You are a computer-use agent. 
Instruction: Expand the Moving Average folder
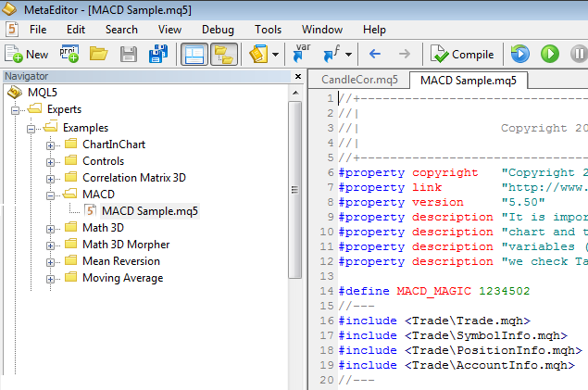[50, 279]
